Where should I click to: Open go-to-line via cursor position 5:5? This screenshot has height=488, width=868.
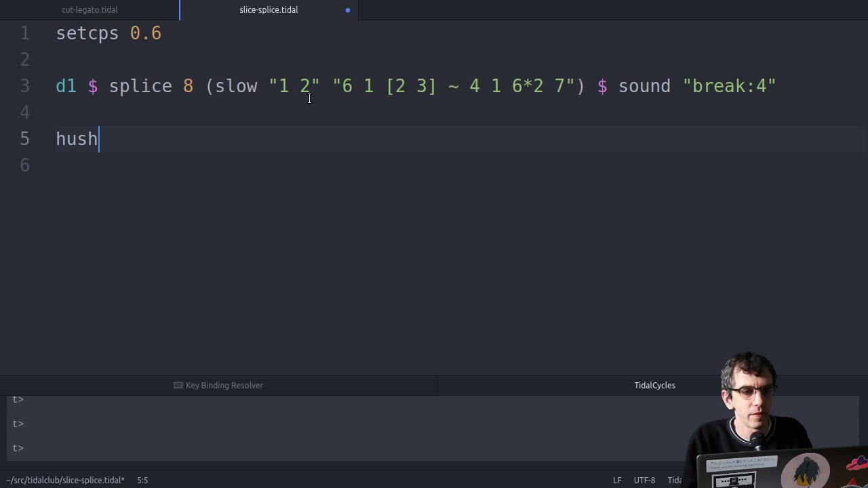[x=142, y=480]
